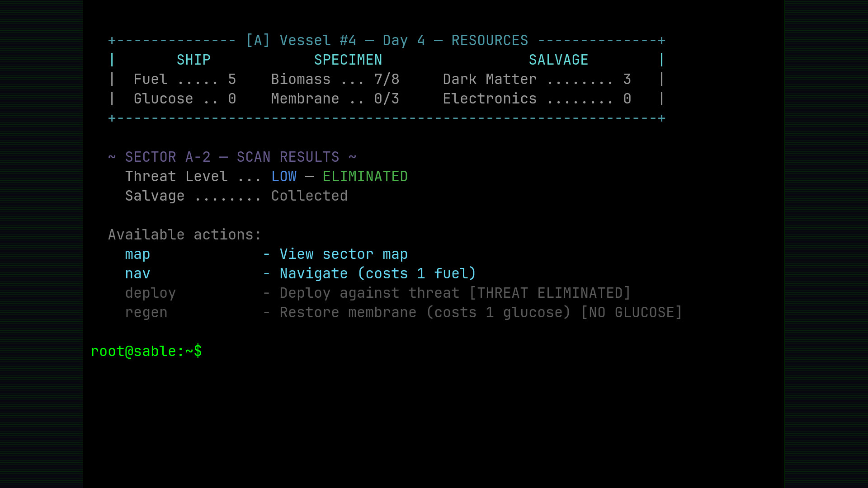Viewport: 868px width, 488px height.
Task: Click the LOW threat level indicator
Action: pyautogui.click(x=283, y=176)
